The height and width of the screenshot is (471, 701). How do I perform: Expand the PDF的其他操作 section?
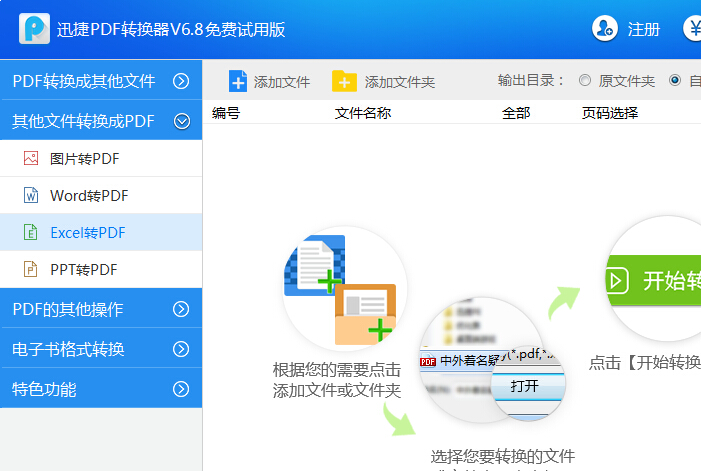[x=101, y=309]
